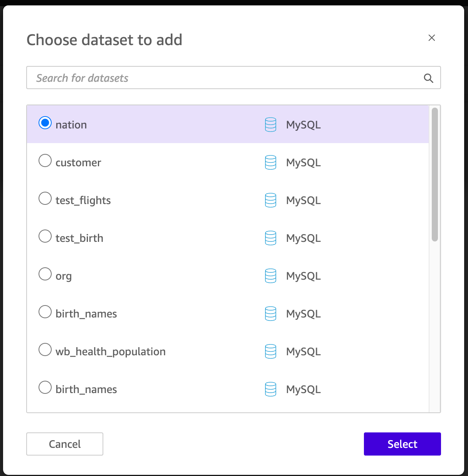Click the wb_health_population database icon
Image resolution: width=468 pixels, height=476 pixels.
(x=271, y=351)
